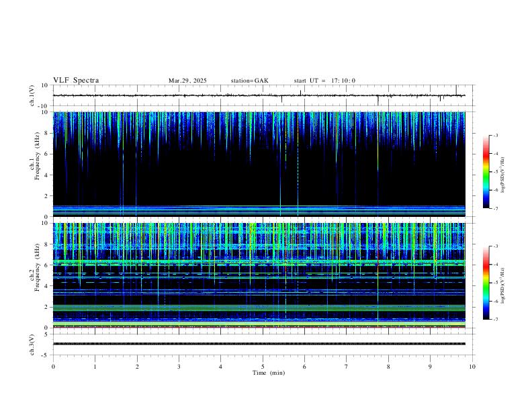The width and height of the screenshot is (532, 411).
Task: Click the "Time (min)" axis title
Action: point(269,373)
